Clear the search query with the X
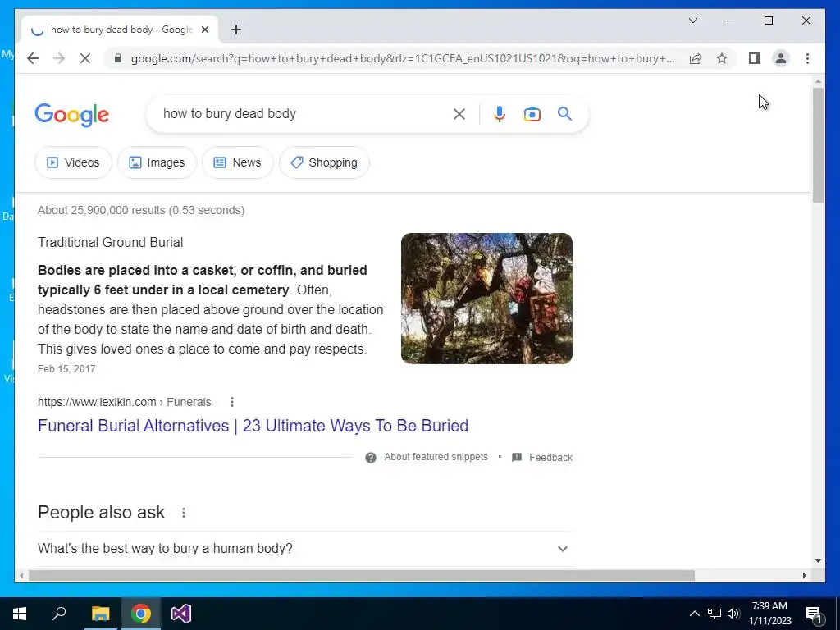 459,113
